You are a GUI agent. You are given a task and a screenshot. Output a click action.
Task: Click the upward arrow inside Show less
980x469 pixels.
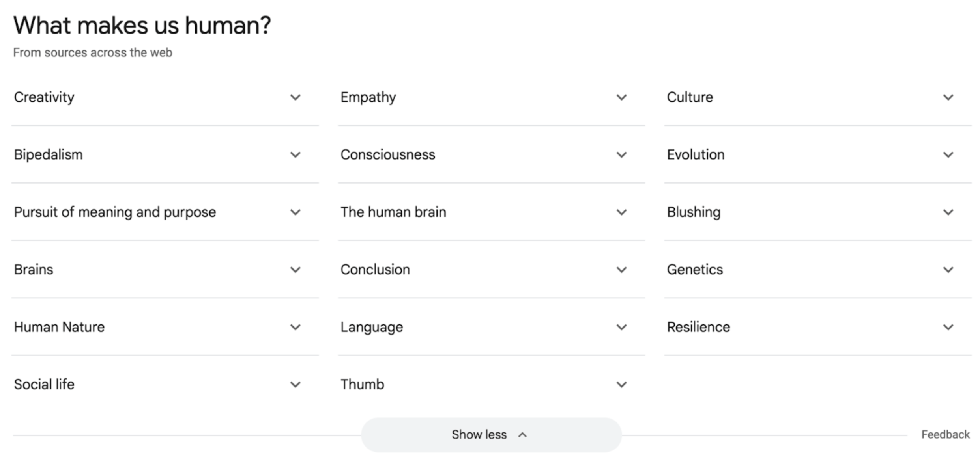524,434
